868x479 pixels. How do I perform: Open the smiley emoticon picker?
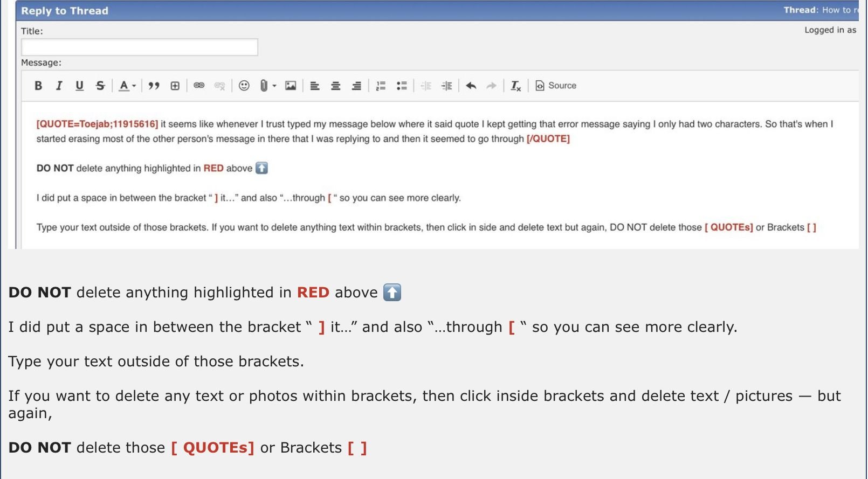[244, 86]
